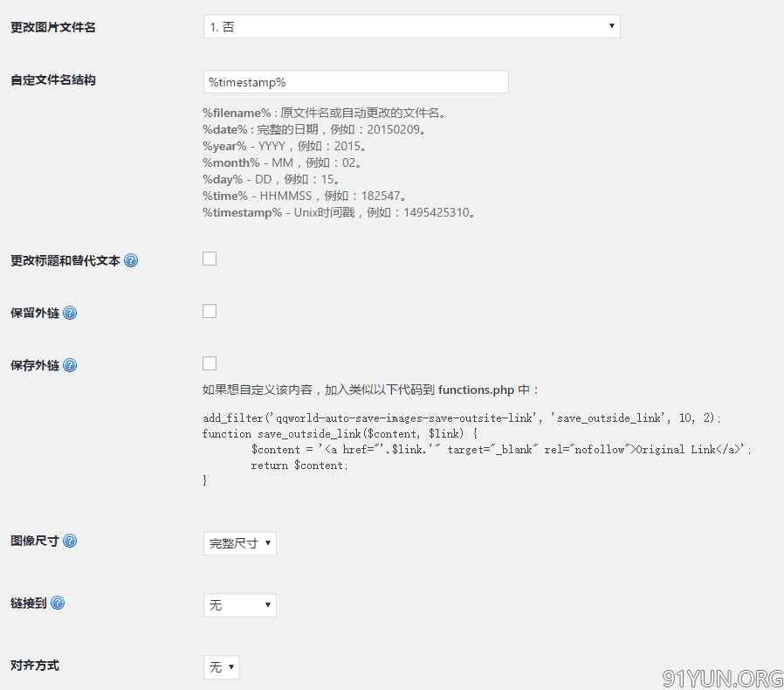Open the 对齐方式 dropdown
The image size is (784, 690).
[x=222, y=667]
